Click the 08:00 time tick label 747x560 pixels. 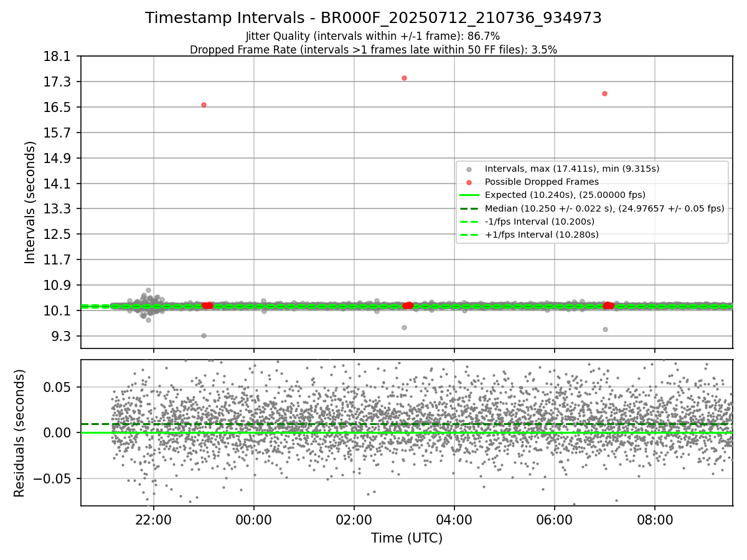[x=654, y=519]
